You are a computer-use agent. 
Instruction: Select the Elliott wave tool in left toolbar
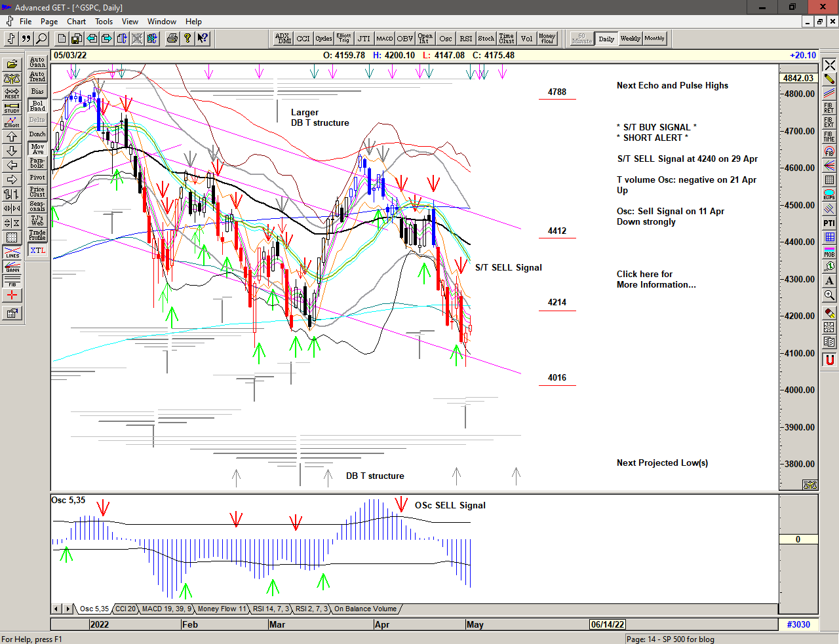12,122
